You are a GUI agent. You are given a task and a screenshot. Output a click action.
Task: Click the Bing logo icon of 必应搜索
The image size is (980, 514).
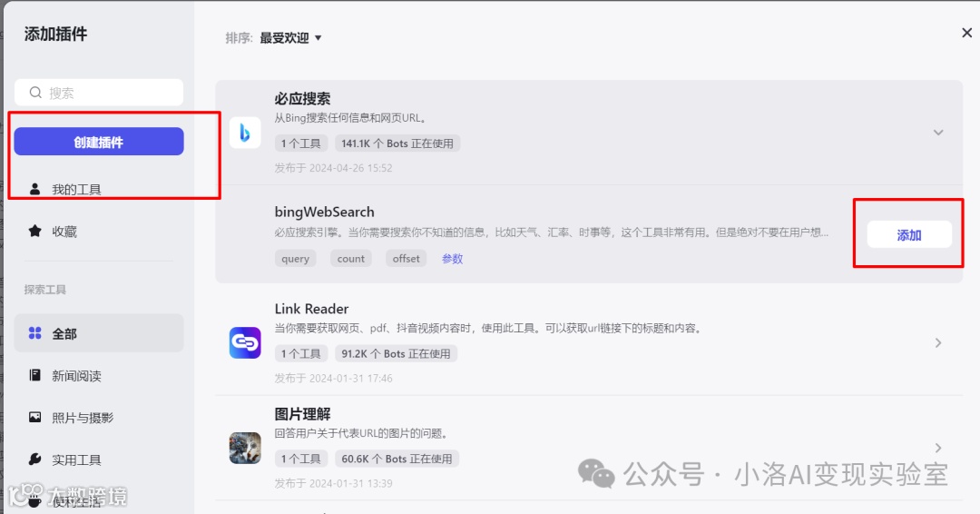245,132
